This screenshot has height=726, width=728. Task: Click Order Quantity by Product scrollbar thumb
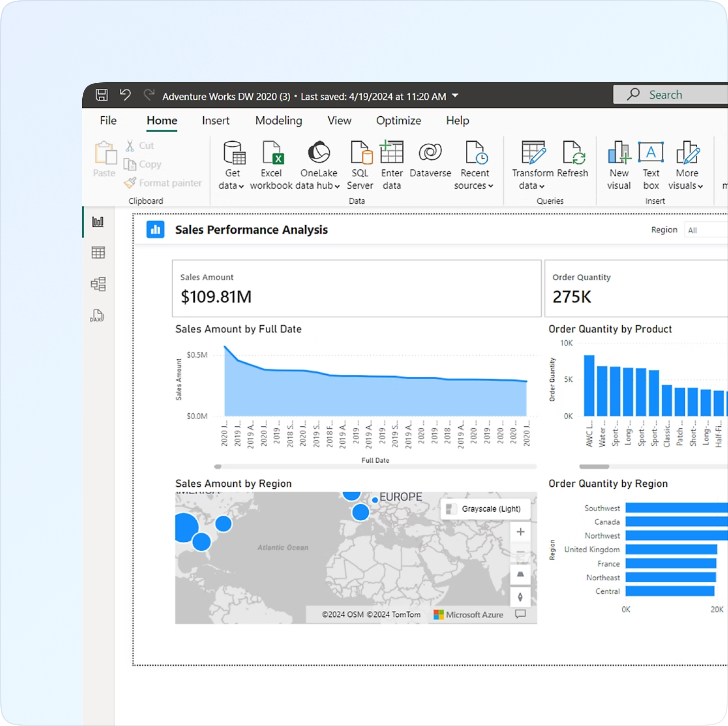(x=594, y=466)
